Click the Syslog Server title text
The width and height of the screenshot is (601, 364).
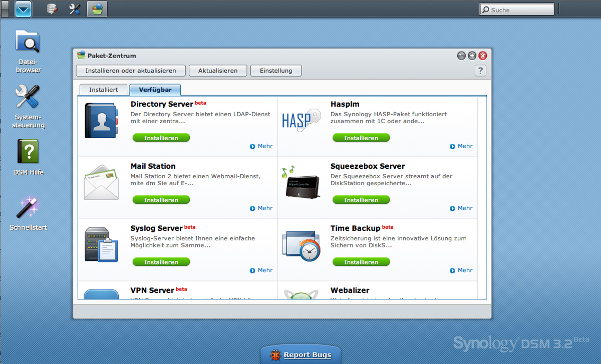tap(157, 228)
